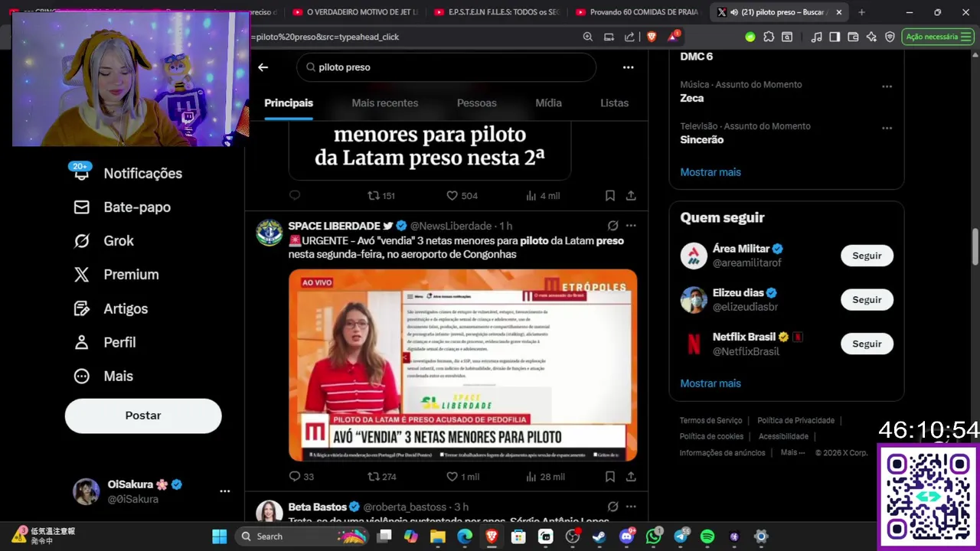This screenshot has height=551, width=980.
Task: Open SPACE LIBERDADE profile name link
Action: point(334,226)
